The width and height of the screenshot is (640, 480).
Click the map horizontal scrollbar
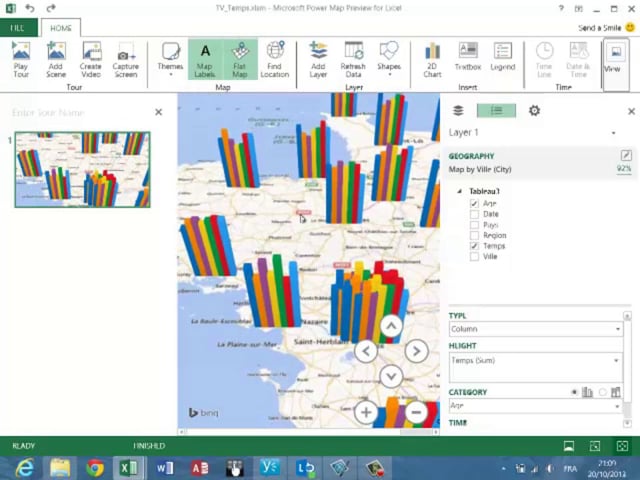(309, 431)
